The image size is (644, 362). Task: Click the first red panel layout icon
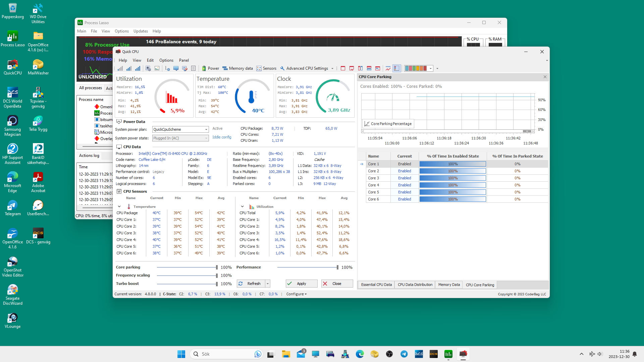tap(343, 68)
